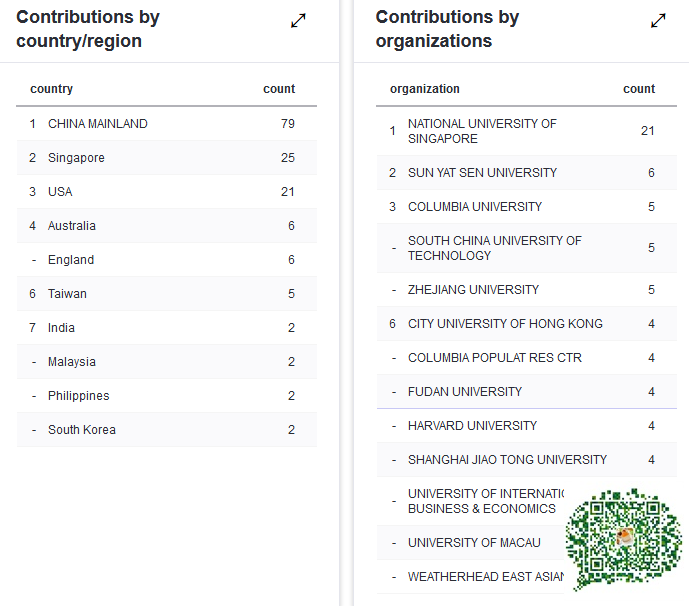Open National University of Singapore entry

pos(526,131)
